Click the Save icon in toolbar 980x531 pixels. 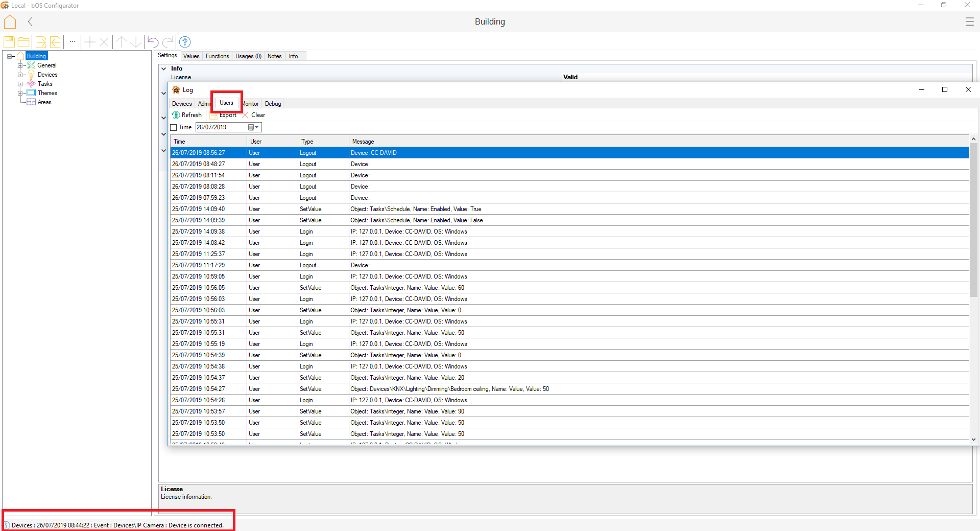point(9,42)
